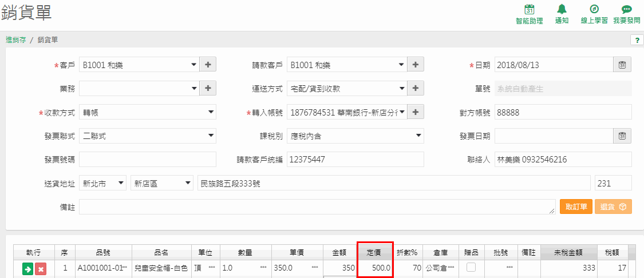Viewport: 644px width, 278px height.
Task: Open the 批號 lookup dots in row 1
Action: (x=509, y=268)
